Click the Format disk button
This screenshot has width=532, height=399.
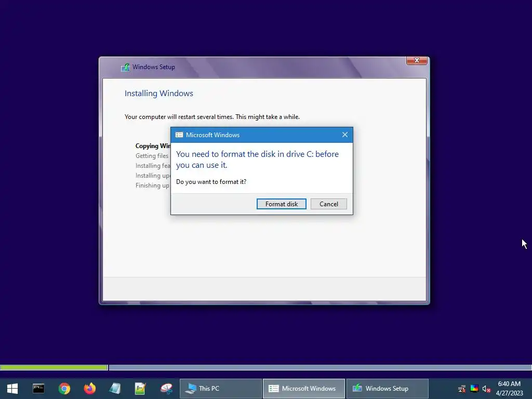[281, 204]
